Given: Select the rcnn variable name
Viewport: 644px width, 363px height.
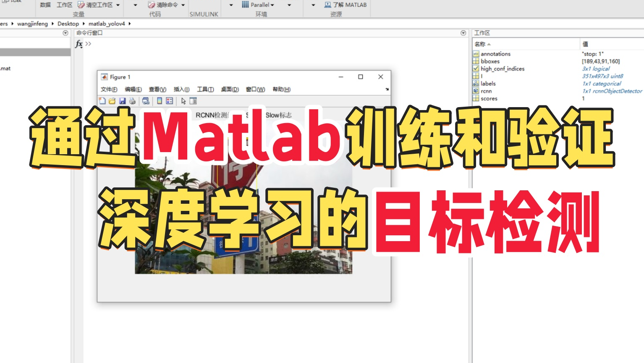Looking at the screenshot, I should pyautogui.click(x=486, y=91).
